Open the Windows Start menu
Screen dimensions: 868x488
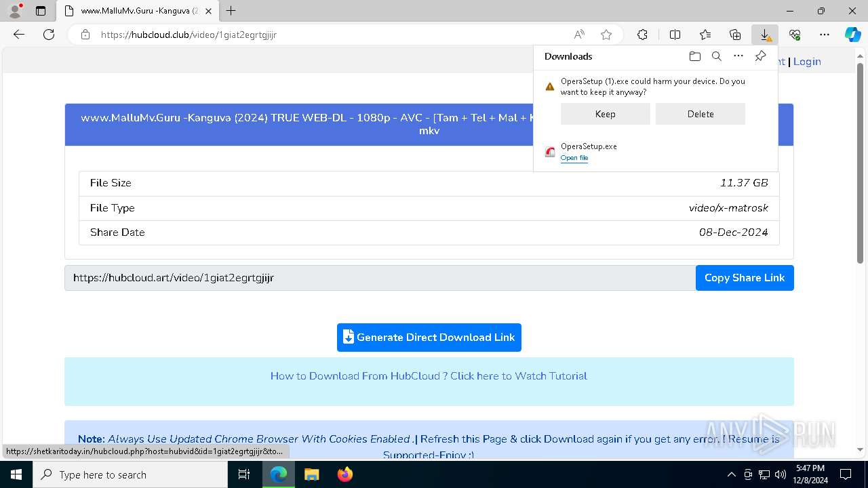tap(16, 474)
